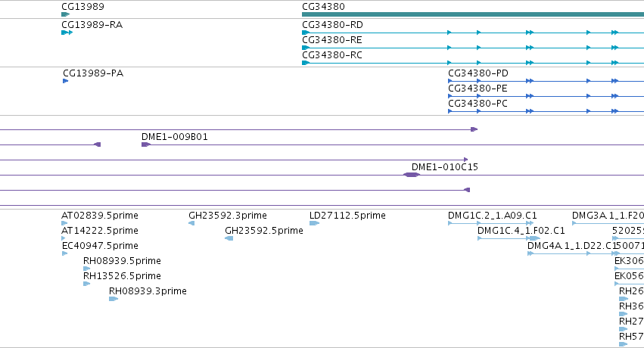This screenshot has width=644, height=348.
Task: Select the RH13526.5prime EST label
Action: 122,276
